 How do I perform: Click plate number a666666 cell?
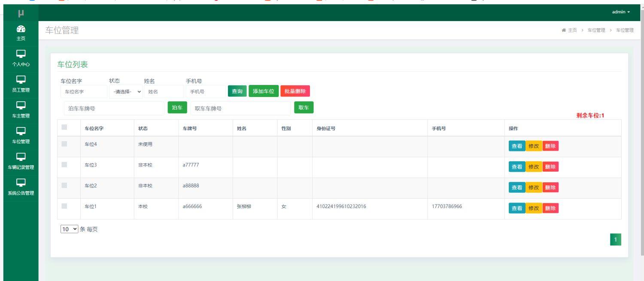tap(192, 206)
